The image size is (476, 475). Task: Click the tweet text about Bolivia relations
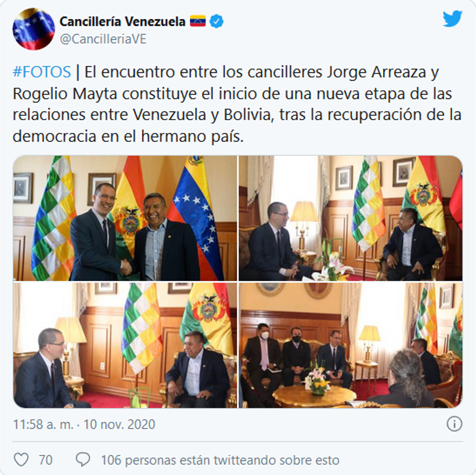(x=237, y=104)
